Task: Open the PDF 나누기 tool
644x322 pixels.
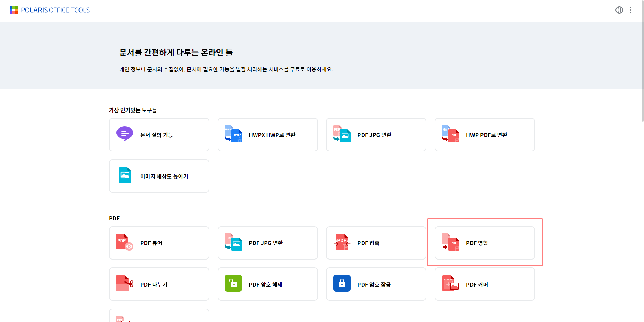Action: (159, 284)
